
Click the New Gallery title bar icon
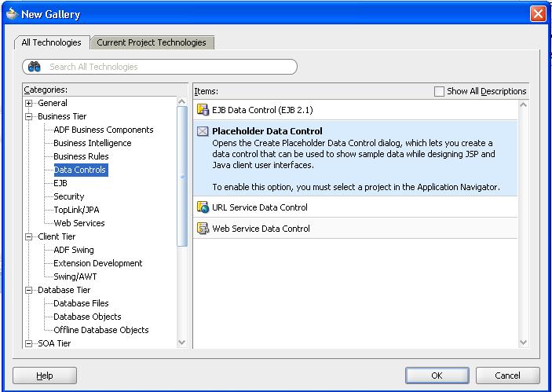[11, 13]
